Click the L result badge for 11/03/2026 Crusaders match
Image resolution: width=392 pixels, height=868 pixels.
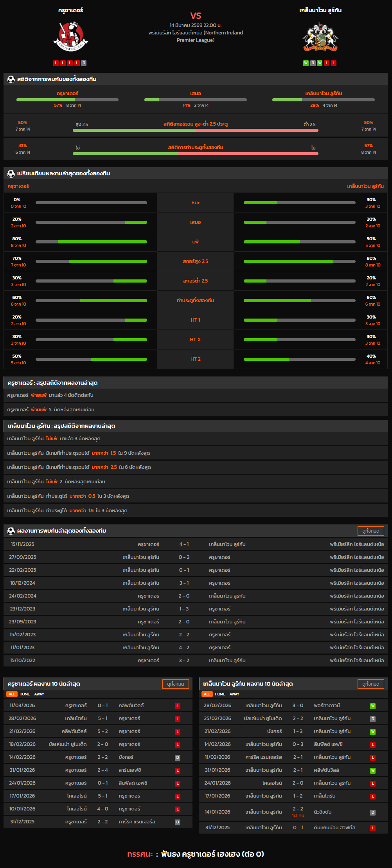[x=178, y=706]
